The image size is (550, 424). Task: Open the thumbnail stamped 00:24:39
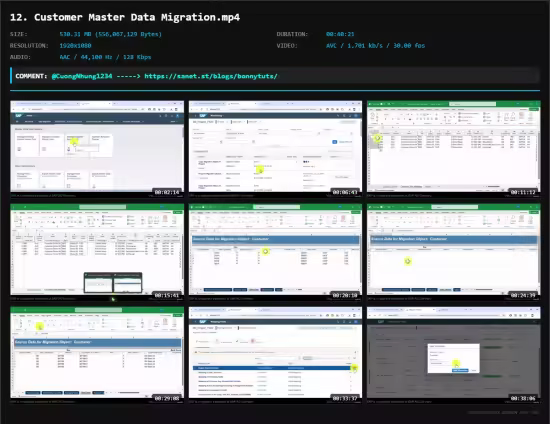pyautogui.click(x=454, y=252)
